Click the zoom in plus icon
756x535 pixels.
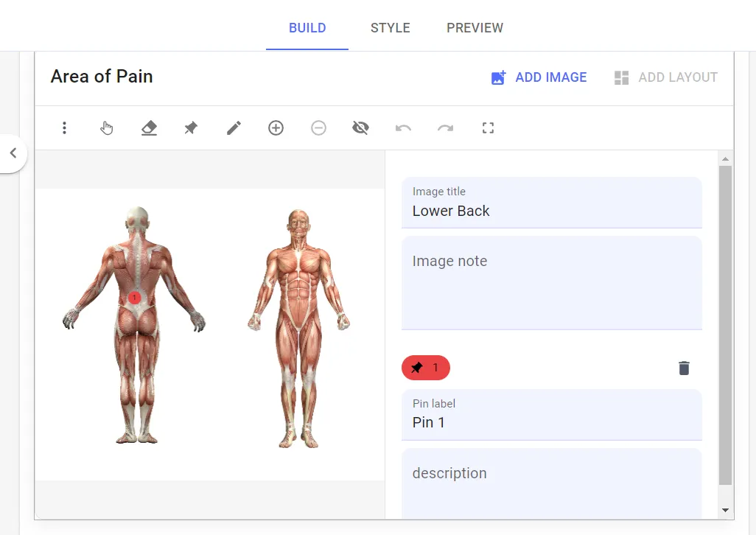click(276, 127)
